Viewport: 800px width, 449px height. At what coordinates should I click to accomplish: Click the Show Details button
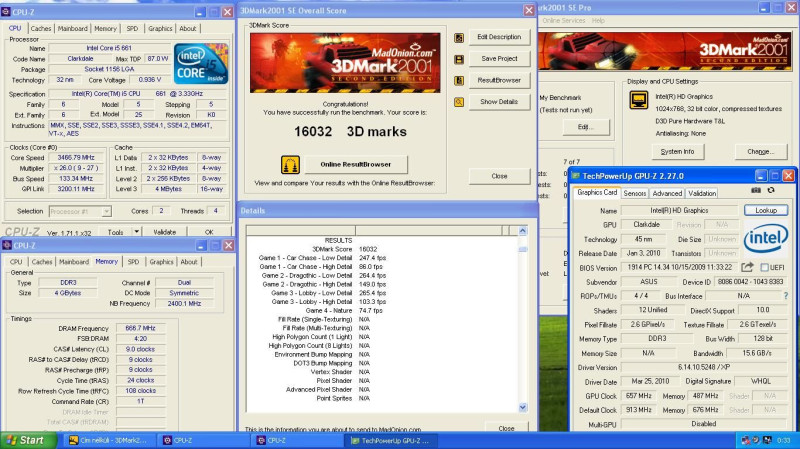499,102
